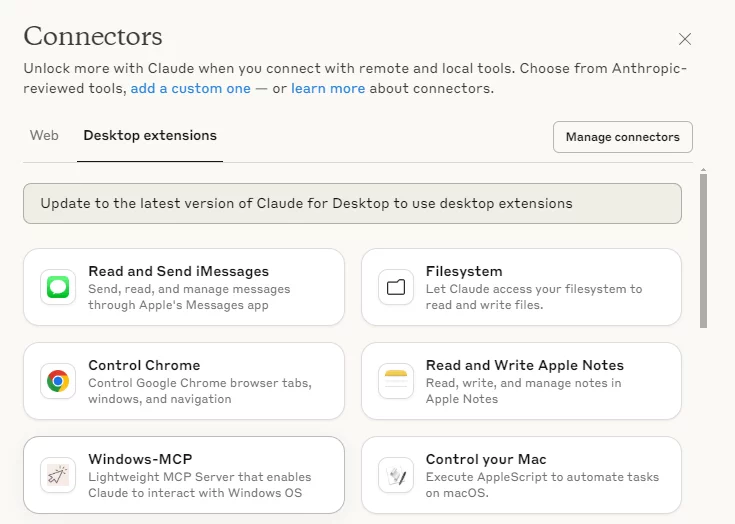
Task: Select the Filesystem extension title
Action: (x=464, y=271)
